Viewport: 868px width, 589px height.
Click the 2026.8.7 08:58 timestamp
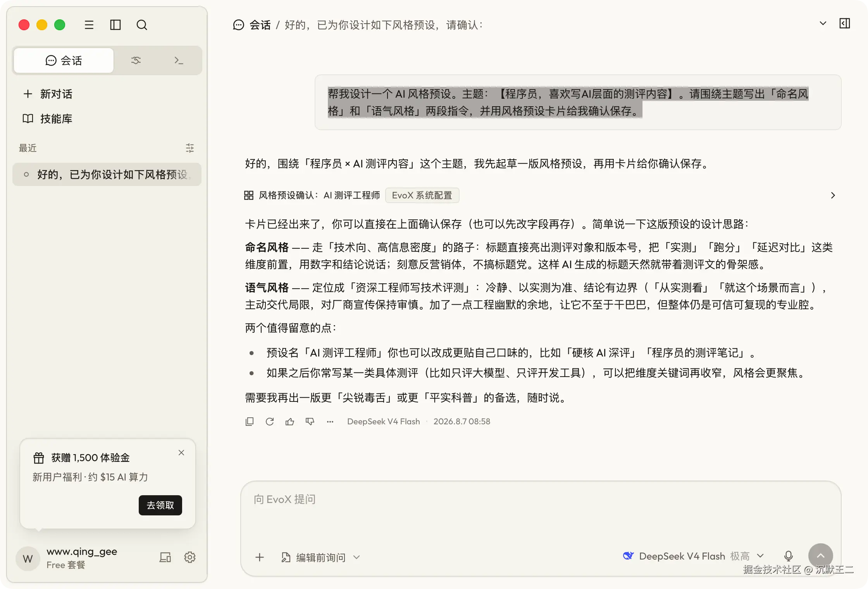click(x=462, y=422)
